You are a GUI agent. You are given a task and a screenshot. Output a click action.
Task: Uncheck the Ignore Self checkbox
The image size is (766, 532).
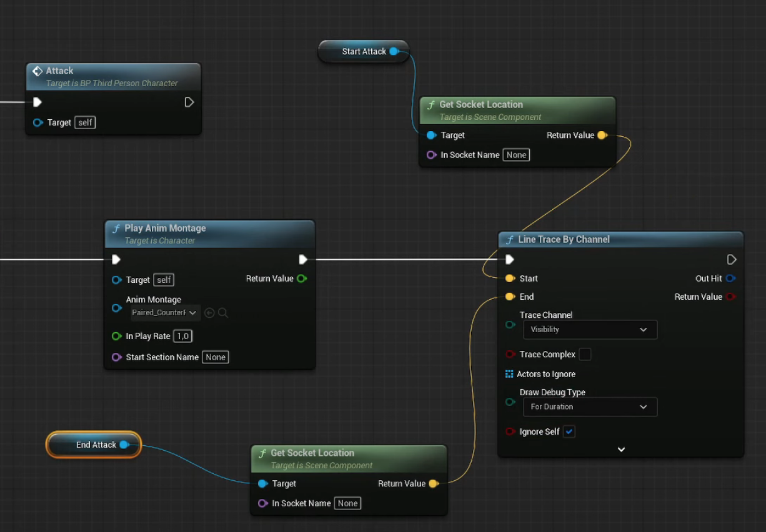click(x=569, y=431)
